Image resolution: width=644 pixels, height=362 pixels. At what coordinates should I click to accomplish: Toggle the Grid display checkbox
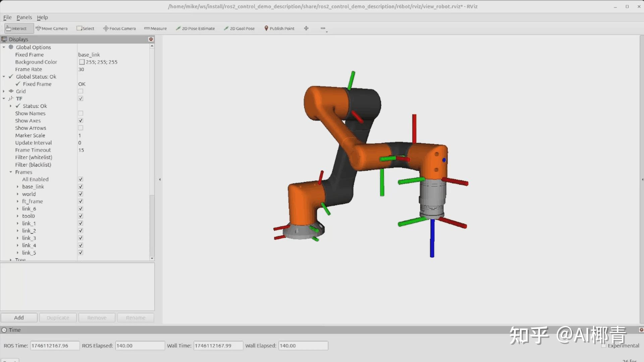(x=80, y=91)
